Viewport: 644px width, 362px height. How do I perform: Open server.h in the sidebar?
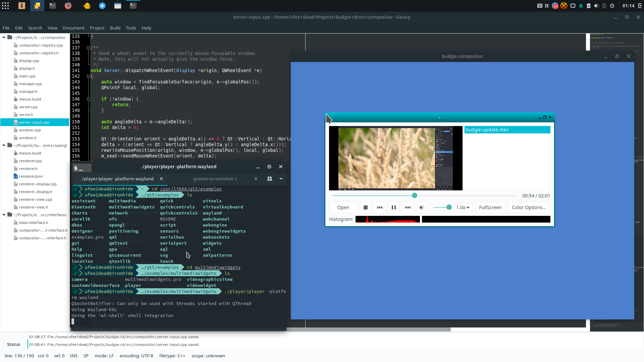26,115
